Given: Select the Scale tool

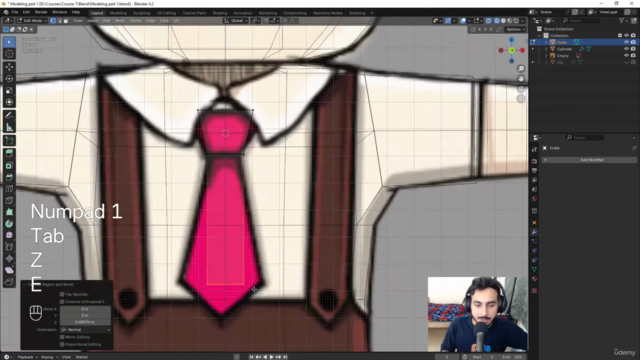Looking at the screenshot, I should 9,91.
